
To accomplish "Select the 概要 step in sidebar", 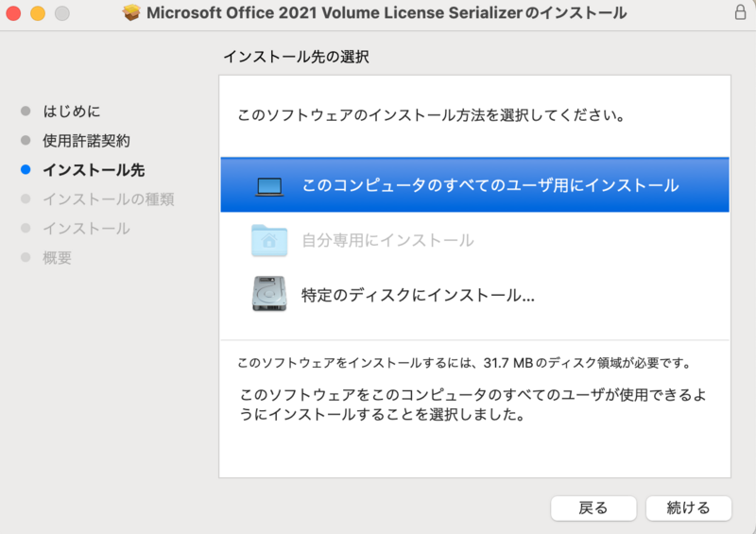I will click(x=57, y=258).
